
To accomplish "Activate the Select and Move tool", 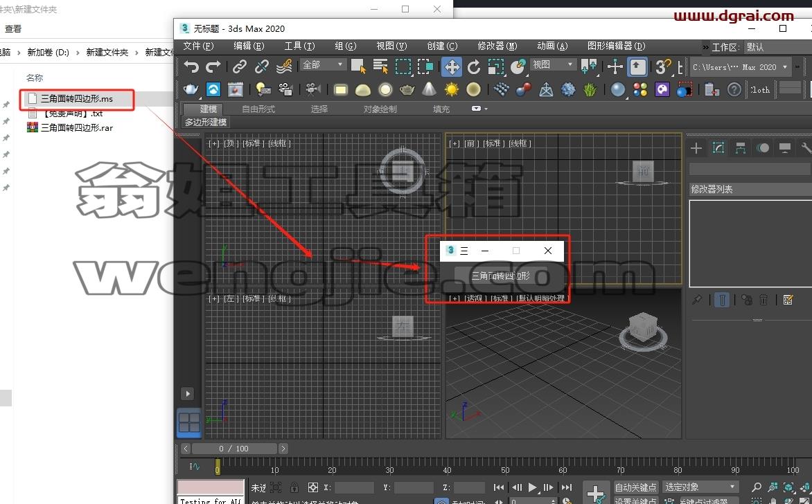I will point(452,66).
